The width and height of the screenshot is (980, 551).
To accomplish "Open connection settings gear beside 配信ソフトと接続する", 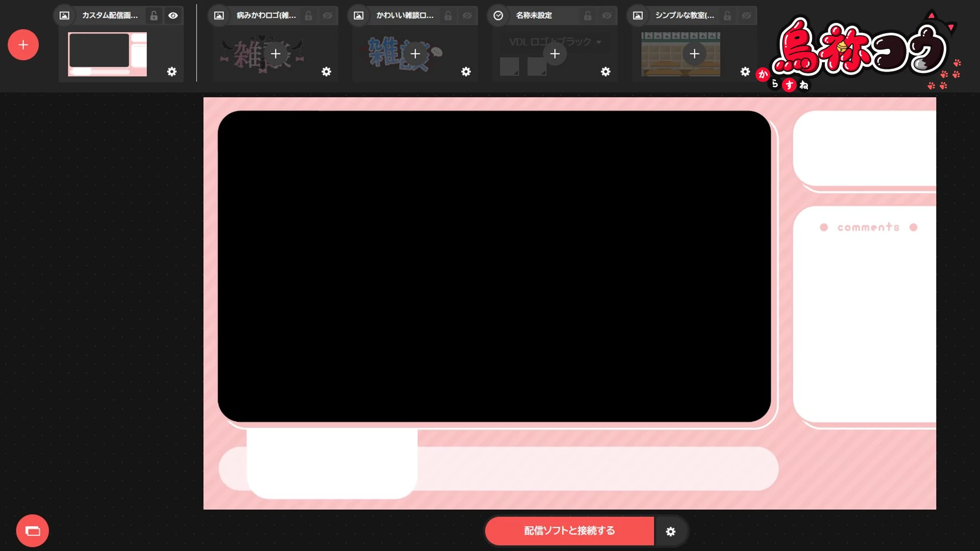I will [x=671, y=532].
